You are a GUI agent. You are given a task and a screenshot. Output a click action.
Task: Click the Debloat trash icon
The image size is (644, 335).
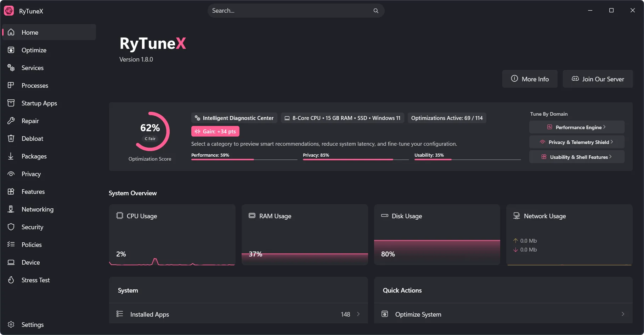pyautogui.click(x=11, y=138)
